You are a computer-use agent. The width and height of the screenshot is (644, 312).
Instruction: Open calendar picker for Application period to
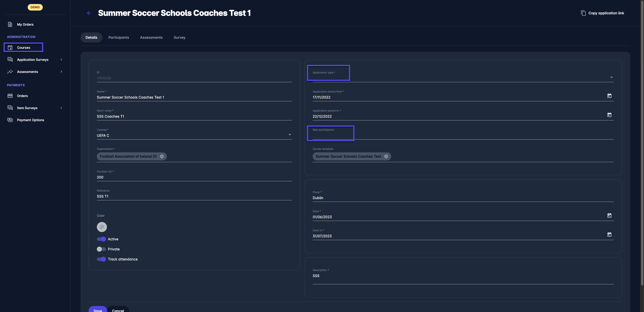pos(609,115)
